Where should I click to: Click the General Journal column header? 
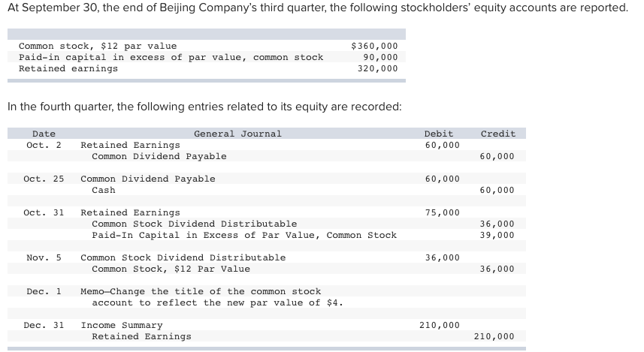237,134
